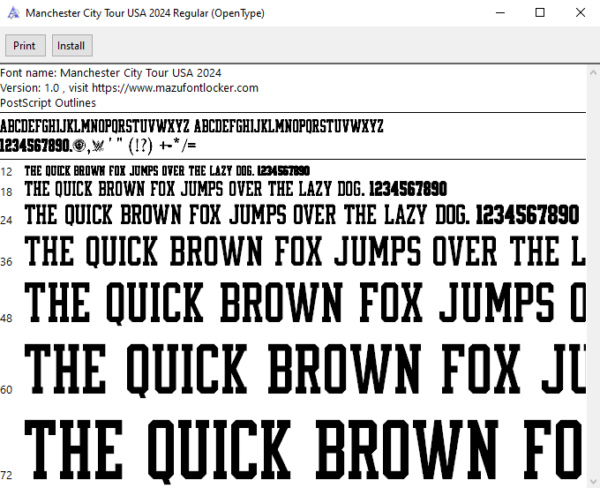Minimize the font preview window

[500, 13]
